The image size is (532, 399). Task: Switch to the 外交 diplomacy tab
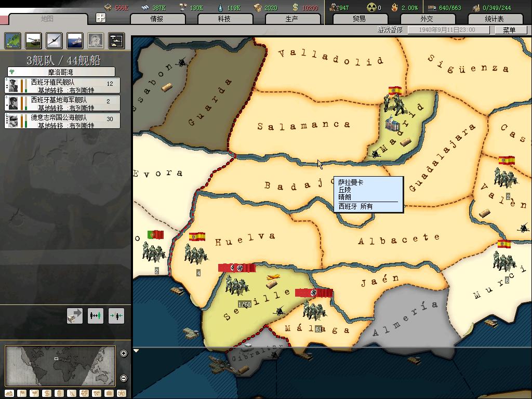point(427,19)
